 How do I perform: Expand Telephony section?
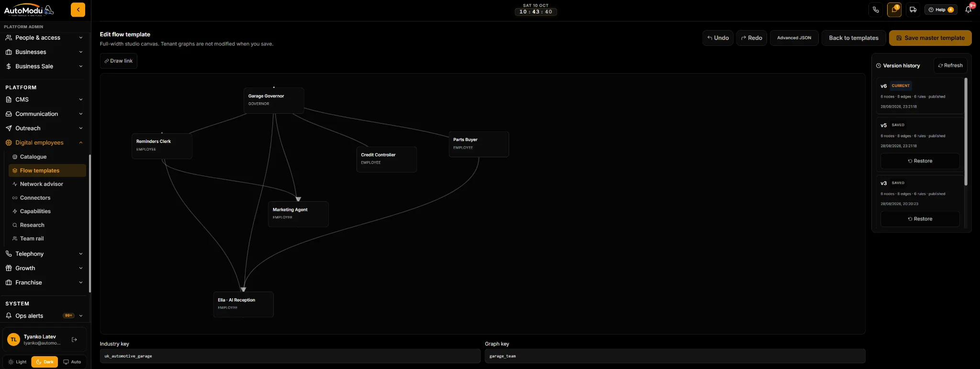point(44,254)
